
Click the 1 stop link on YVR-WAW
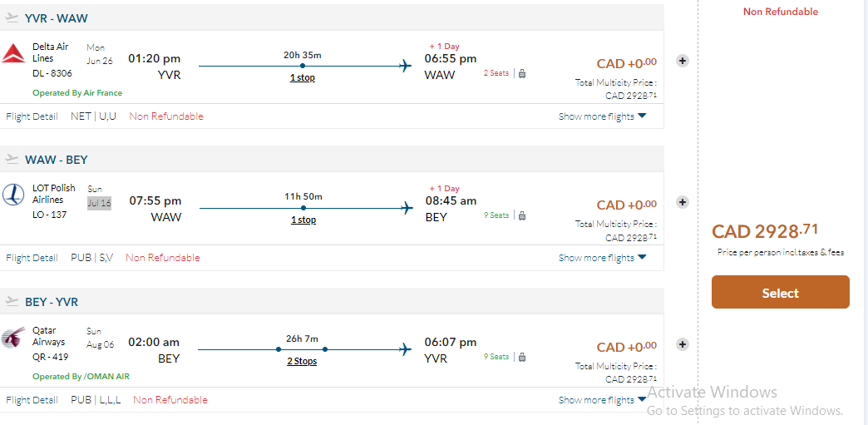(x=303, y=77)
